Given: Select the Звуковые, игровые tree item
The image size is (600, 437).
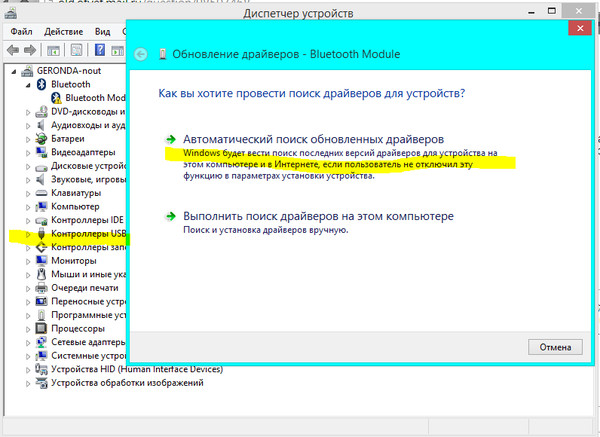Looking at the screenshot, I should [x=89, y=179].
